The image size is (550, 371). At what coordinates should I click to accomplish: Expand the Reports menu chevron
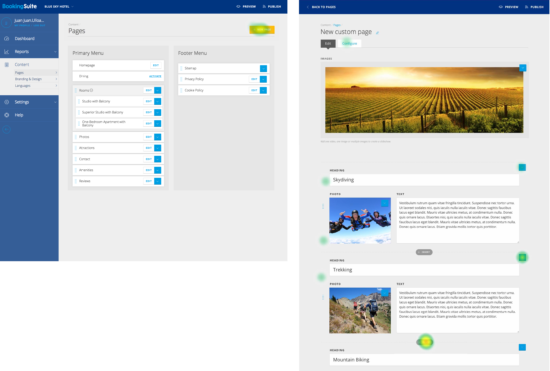(x=55, y=52)
